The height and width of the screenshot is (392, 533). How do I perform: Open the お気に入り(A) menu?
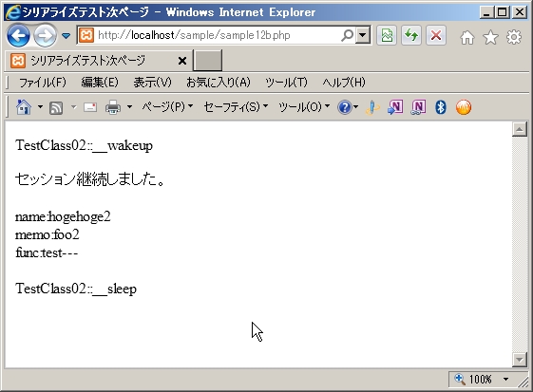219,83
